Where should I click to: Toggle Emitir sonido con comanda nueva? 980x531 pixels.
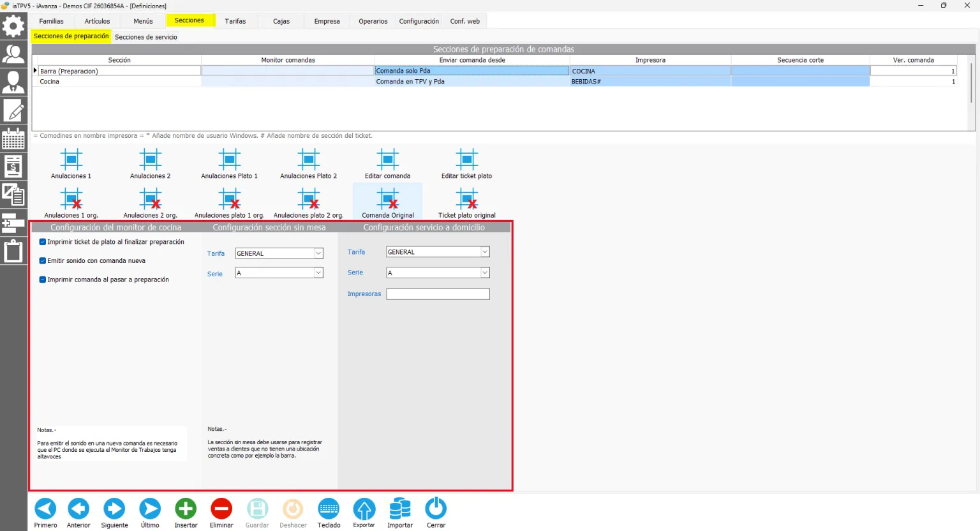pos(43,260)
